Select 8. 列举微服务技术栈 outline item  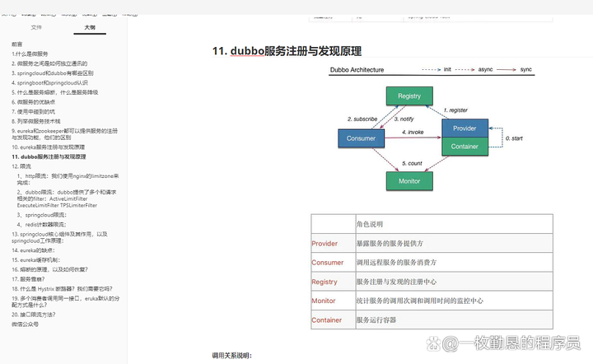(x=36, y=121)
